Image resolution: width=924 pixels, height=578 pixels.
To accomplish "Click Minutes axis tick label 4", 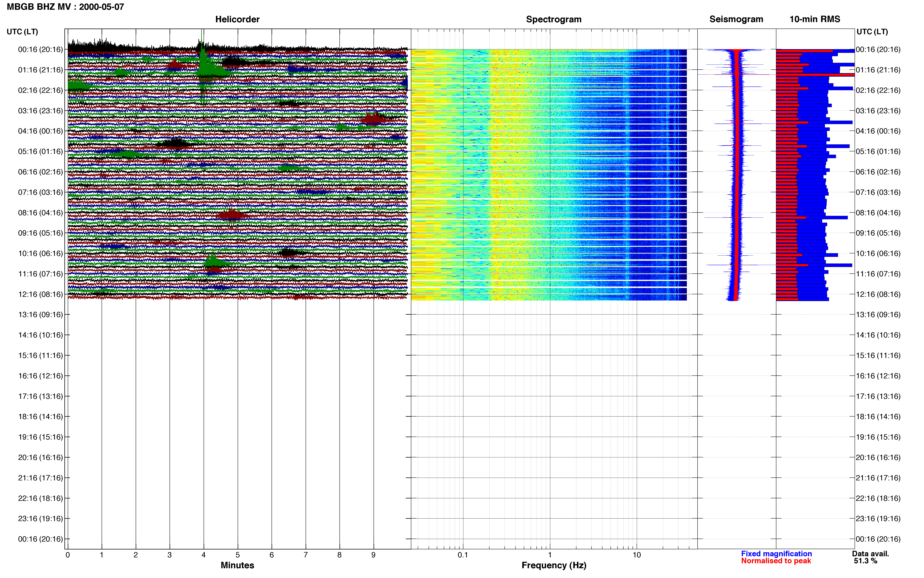I will click(204, 555).
